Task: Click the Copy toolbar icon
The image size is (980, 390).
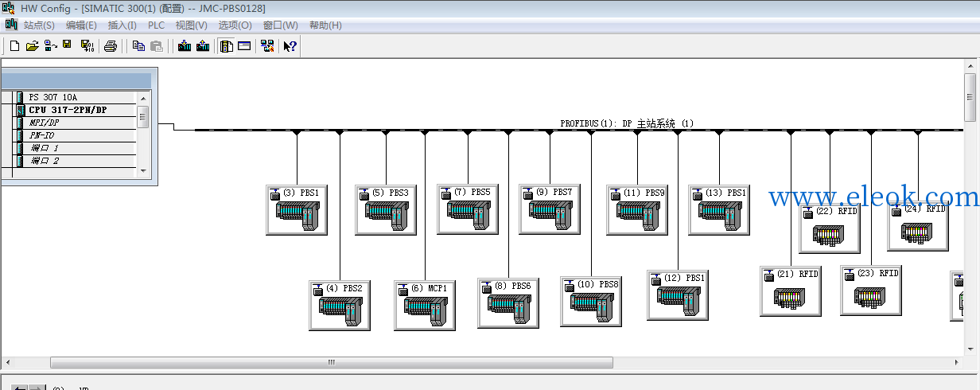Action: [x=138, y=46]
